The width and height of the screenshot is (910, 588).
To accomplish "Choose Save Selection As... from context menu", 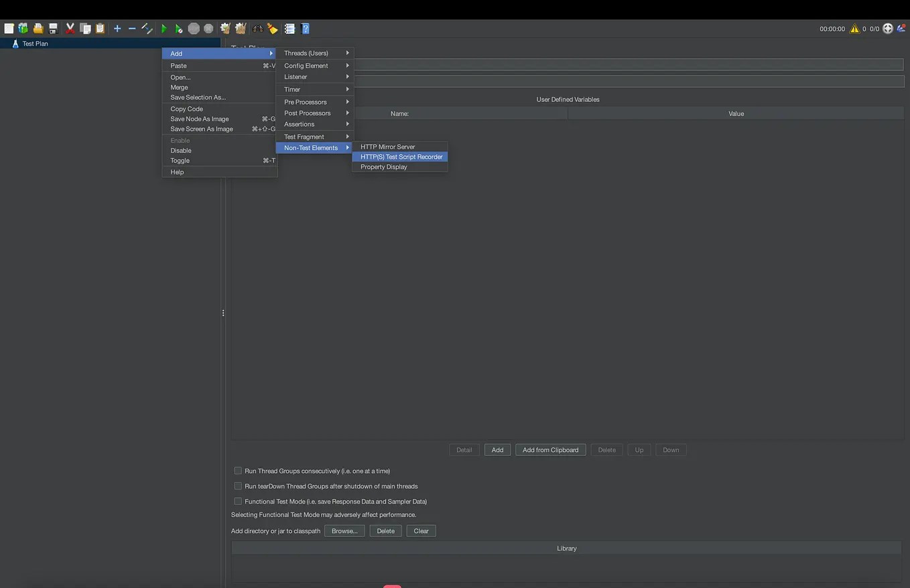I will pyautogui.click(x=198, y=97).
